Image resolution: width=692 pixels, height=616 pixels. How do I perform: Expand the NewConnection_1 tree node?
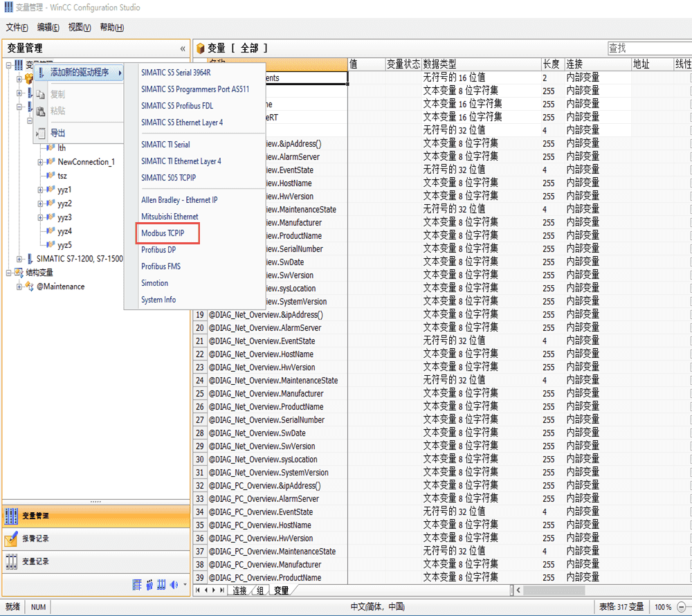click(41, 162)
